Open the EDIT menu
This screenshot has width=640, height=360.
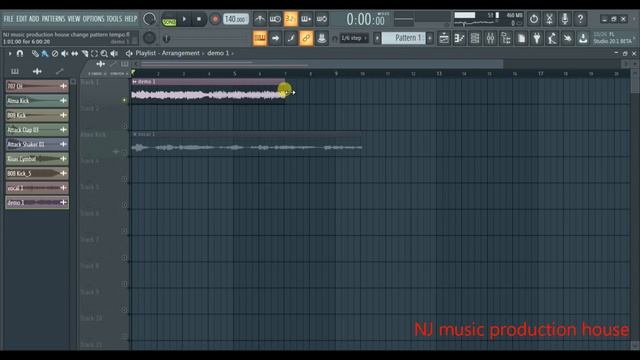[21, 19]
